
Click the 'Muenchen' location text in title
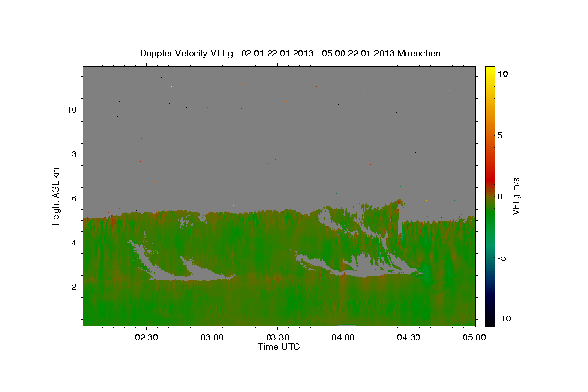coord(419,53)
